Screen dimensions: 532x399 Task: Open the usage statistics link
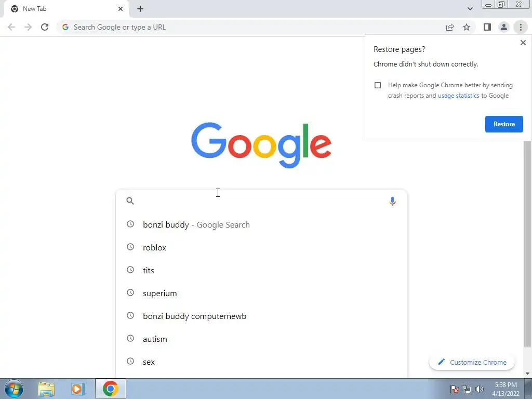click(x=458, y=96)
